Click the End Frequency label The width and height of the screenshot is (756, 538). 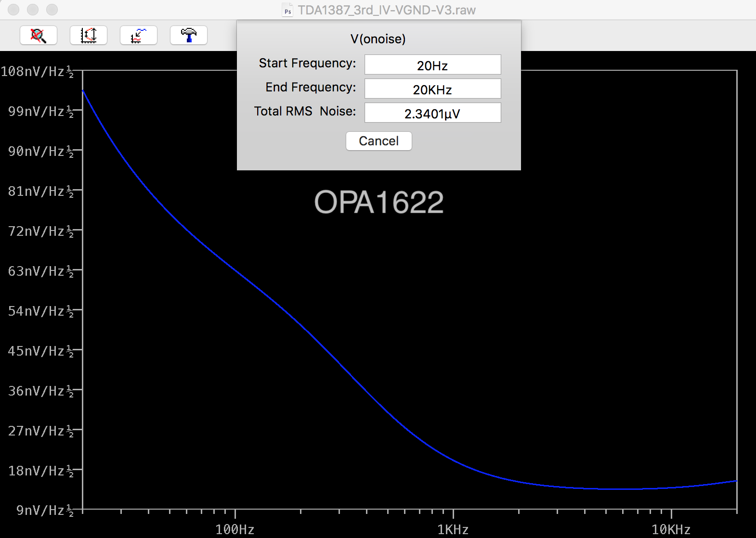click(311, 87)
